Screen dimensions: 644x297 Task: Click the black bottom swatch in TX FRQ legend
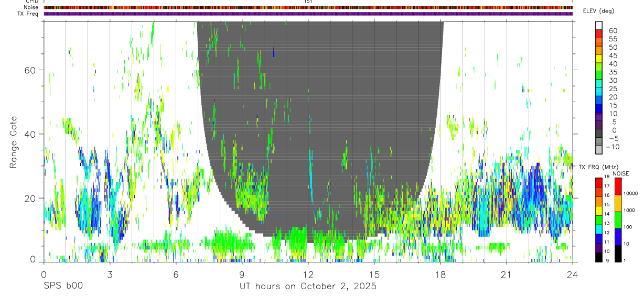pyautogui.click(x=599, y=258)
